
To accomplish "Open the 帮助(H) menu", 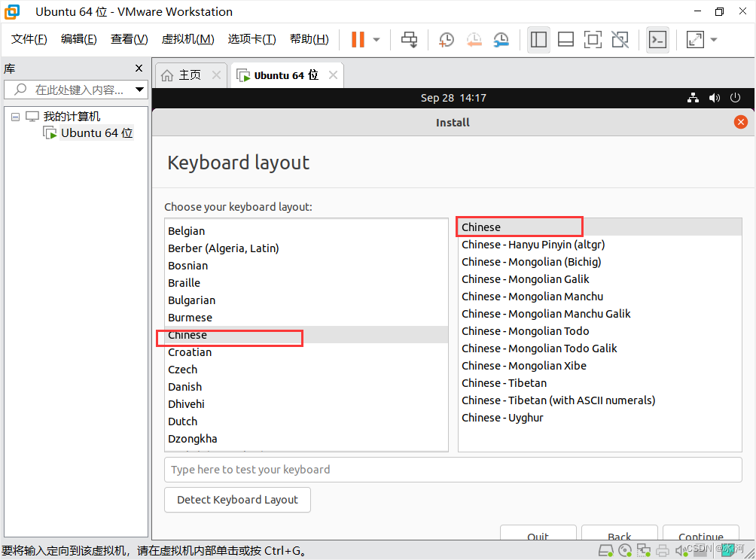I will tap(309, 39).
